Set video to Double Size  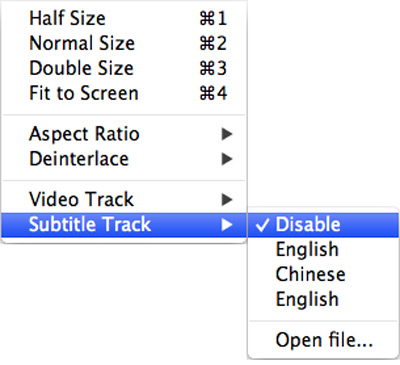(x=124, y=68)
